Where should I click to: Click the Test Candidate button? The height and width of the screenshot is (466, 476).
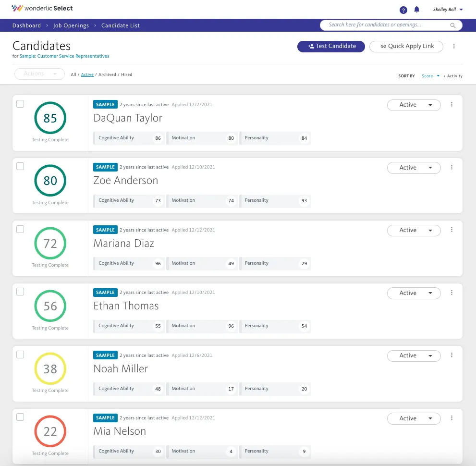(331, 46)
